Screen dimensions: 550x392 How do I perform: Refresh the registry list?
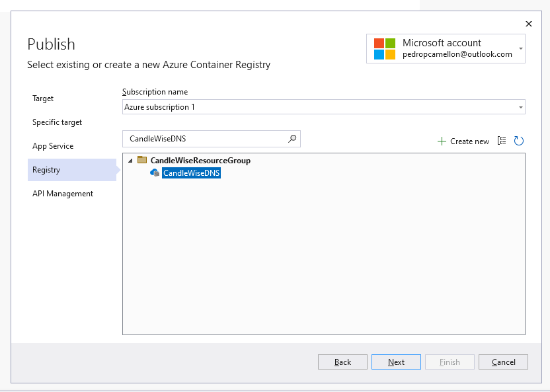518,141
